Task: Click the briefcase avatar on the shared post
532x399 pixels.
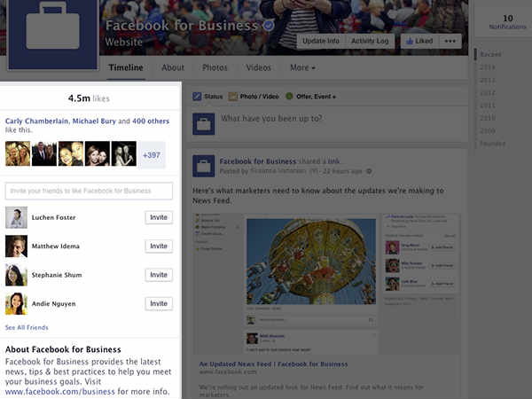Action: tap(204, 166)
